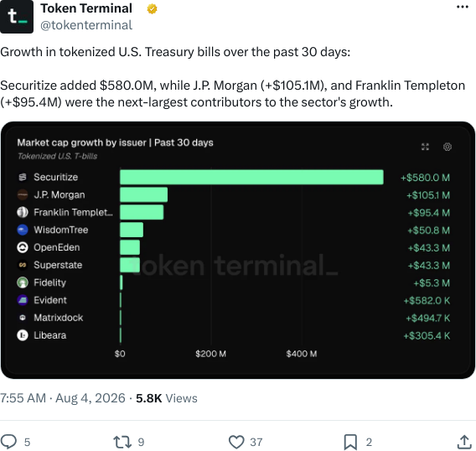Click the Franklin Templeton issuer icon
Image resolution: width=476 pixels, height=451 pixels.
tap(23, 212)
